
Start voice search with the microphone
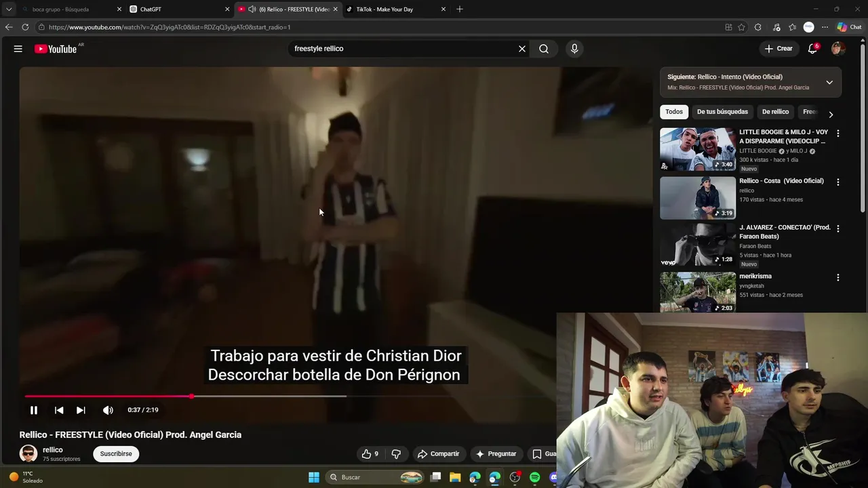[574, 49]
